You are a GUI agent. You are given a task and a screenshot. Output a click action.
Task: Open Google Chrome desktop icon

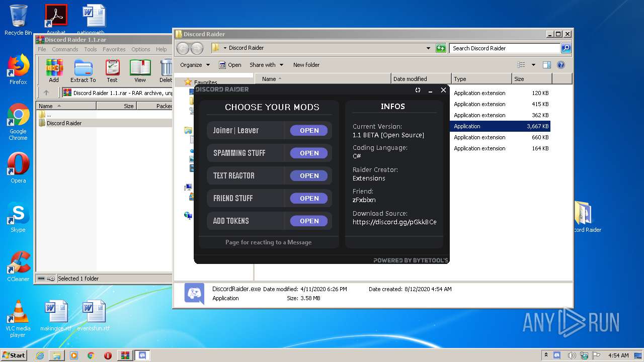pos(18,122)
